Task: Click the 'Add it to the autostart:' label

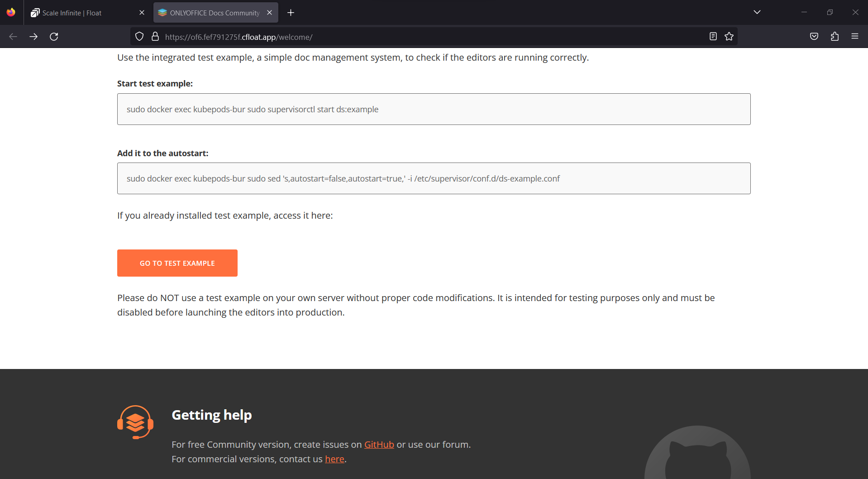Action: (x=163, y=153)
